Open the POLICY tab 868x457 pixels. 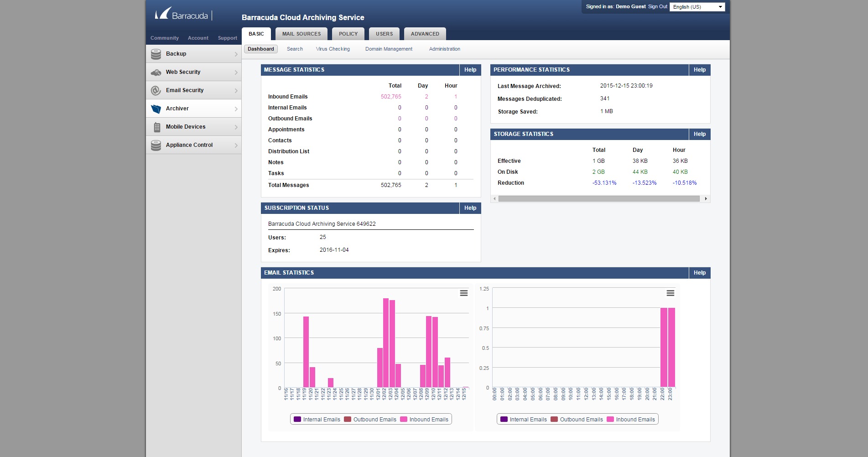348,34
